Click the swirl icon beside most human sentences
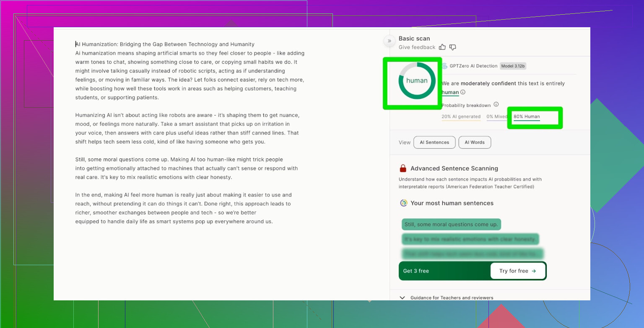 tap(404, 203)
